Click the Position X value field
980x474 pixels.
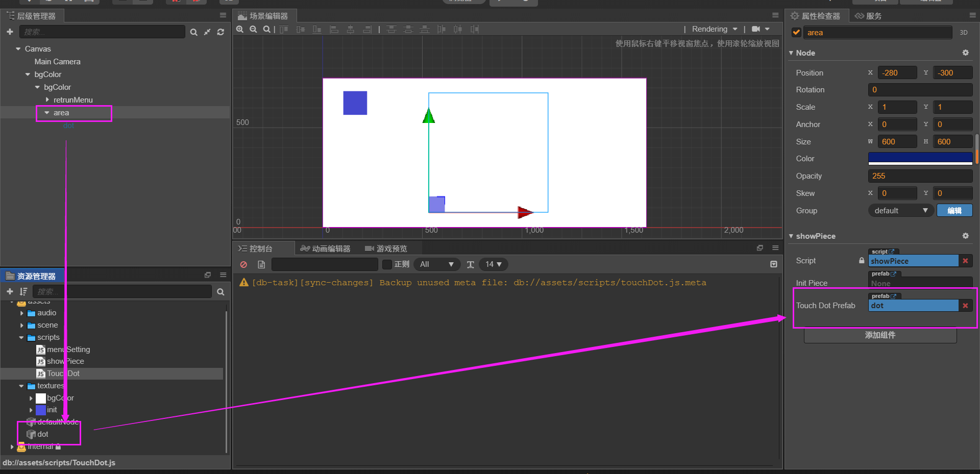tap(897, 73)
